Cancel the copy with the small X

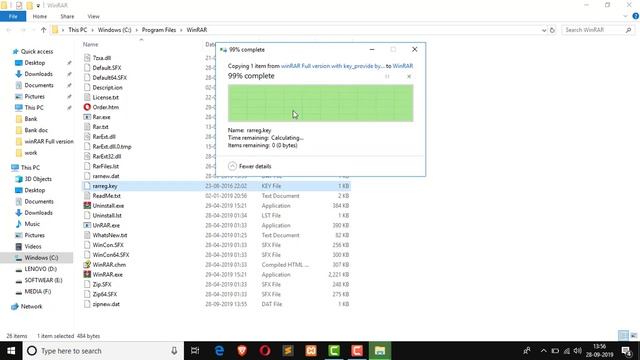pyautogui.click(x=409, y=76)
